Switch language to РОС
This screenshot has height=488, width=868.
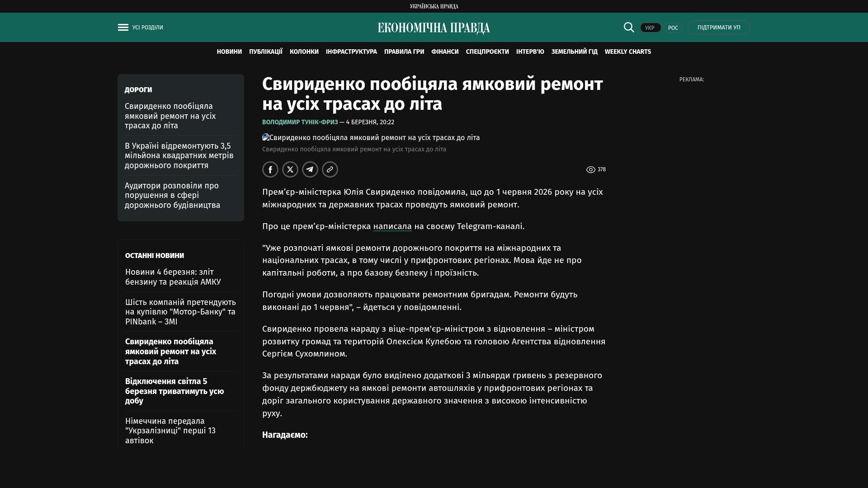[673, 28]
